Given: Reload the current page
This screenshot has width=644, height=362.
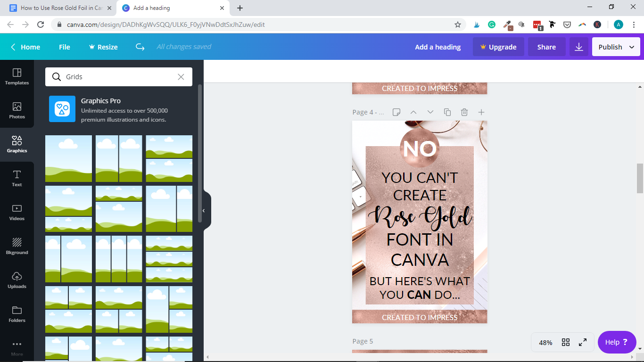Looking at the screenshot, I should tap(41, 25).
